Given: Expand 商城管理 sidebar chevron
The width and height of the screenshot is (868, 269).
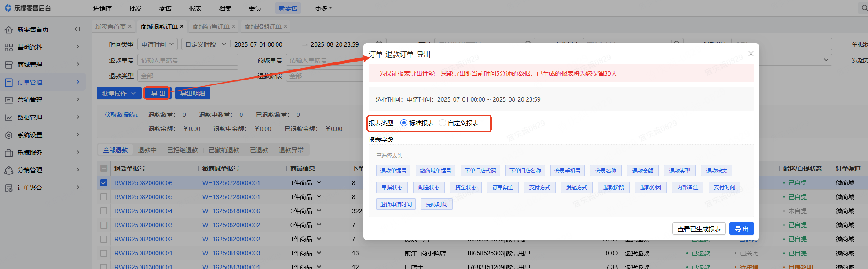Looking at the screenshot, I should 78,64.
